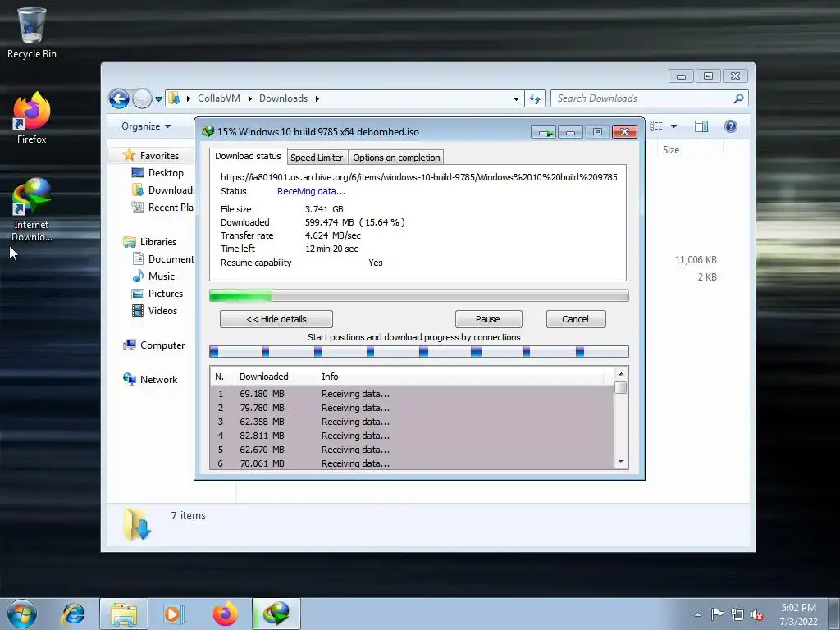Screen dimensions: 840x630
Task: Click the IDM icon in the dialog title bar
Action: (208, 131)
